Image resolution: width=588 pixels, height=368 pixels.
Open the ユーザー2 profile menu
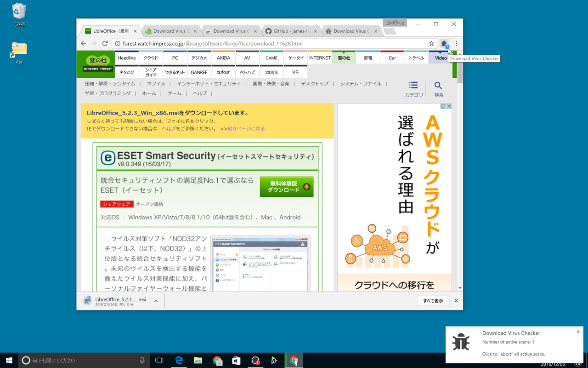395,22
